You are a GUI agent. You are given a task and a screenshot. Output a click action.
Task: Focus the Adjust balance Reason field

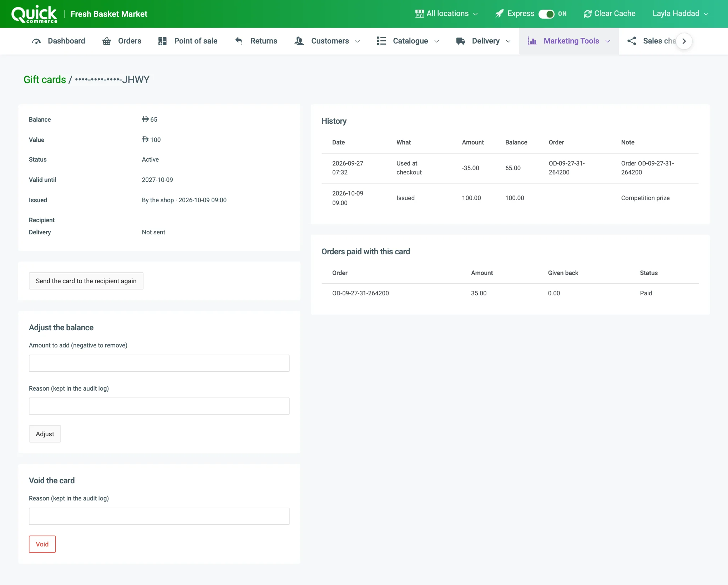pos(159,406)
